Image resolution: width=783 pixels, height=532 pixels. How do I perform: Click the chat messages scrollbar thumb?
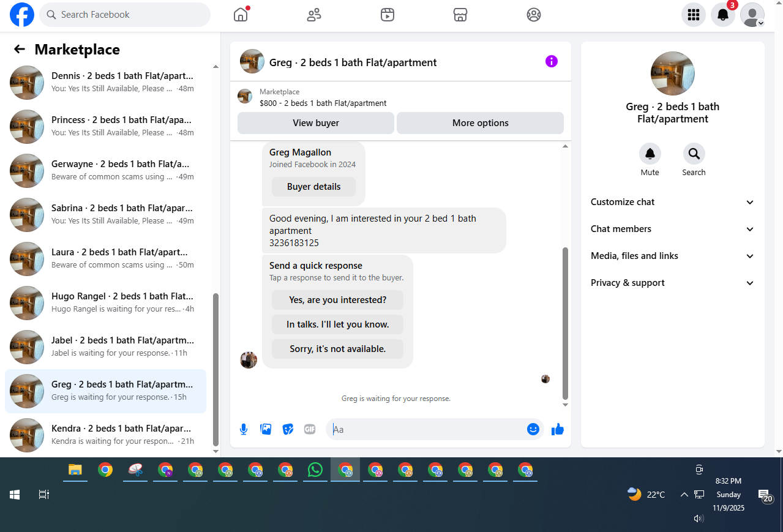point(565,323)
